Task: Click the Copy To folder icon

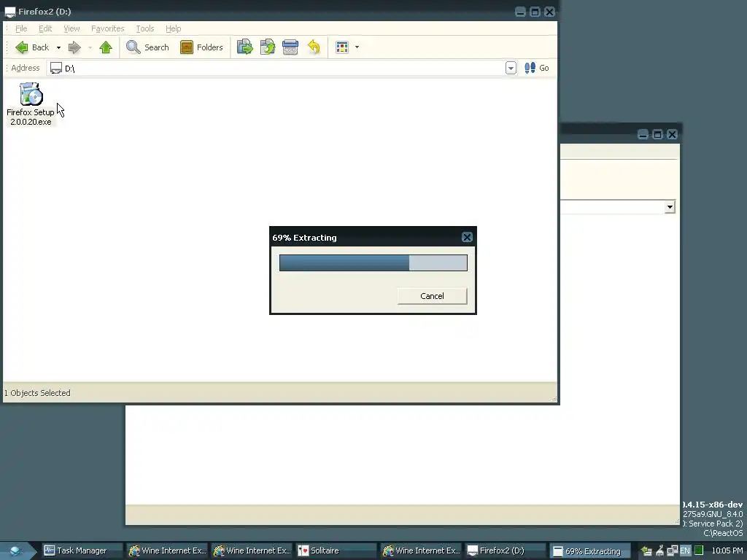Action: [268, 47]
